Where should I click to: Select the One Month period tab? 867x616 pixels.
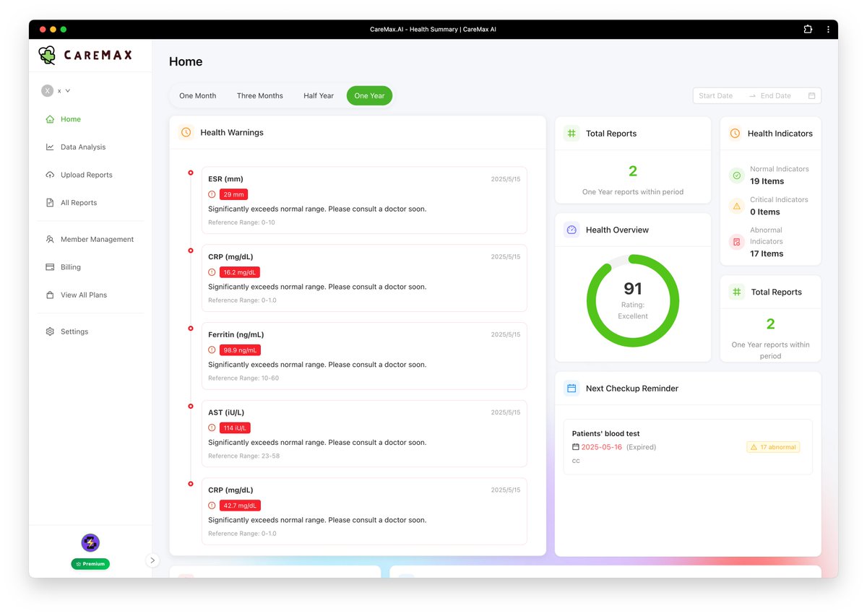click(198, 96)
